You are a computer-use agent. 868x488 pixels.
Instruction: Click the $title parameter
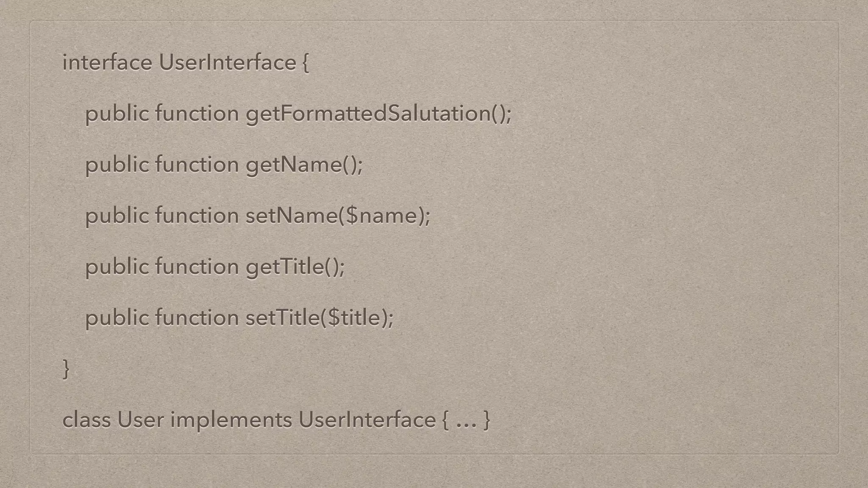point(355,318)
